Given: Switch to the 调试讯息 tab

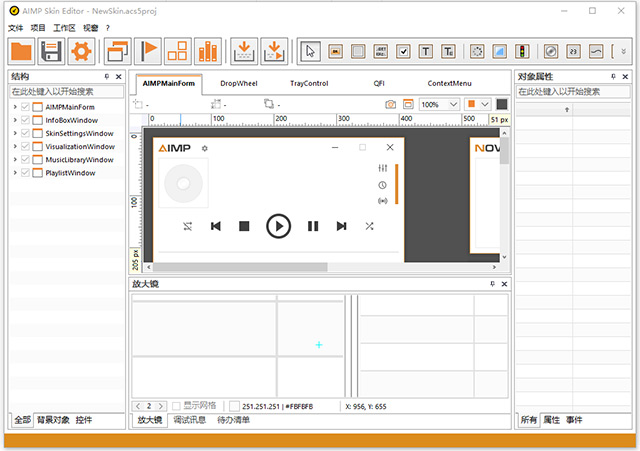Looking at the screenshot, I should pos(190,421).
